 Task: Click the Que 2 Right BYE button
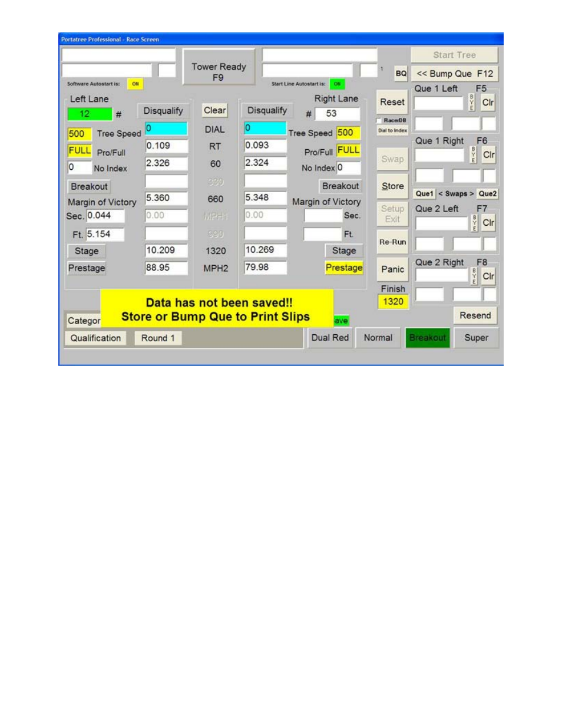[474, 276]
